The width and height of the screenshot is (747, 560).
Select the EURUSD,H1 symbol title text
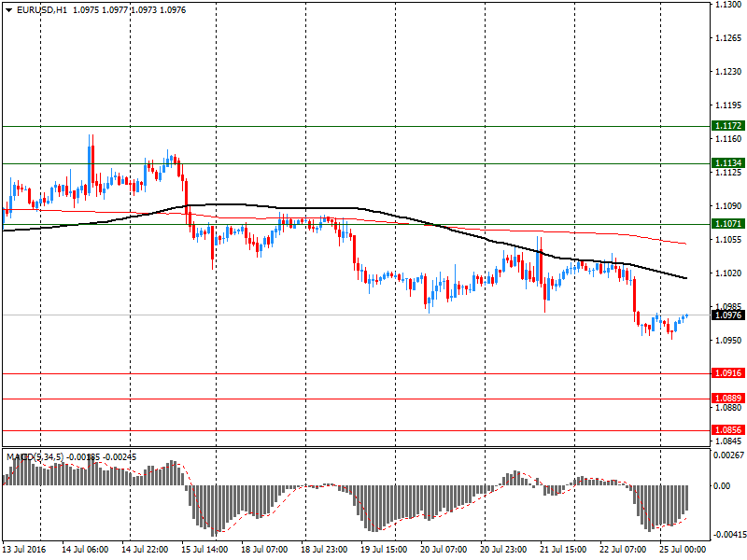click(42, 10)
